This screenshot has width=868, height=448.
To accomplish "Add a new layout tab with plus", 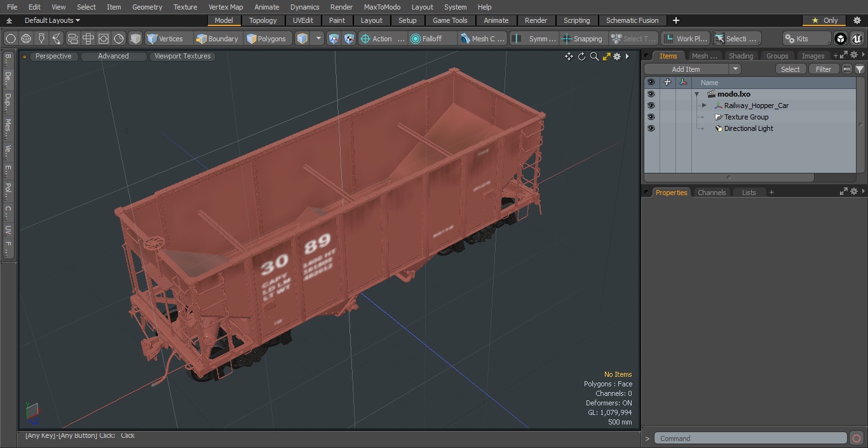I will click(x=675, y=20).
